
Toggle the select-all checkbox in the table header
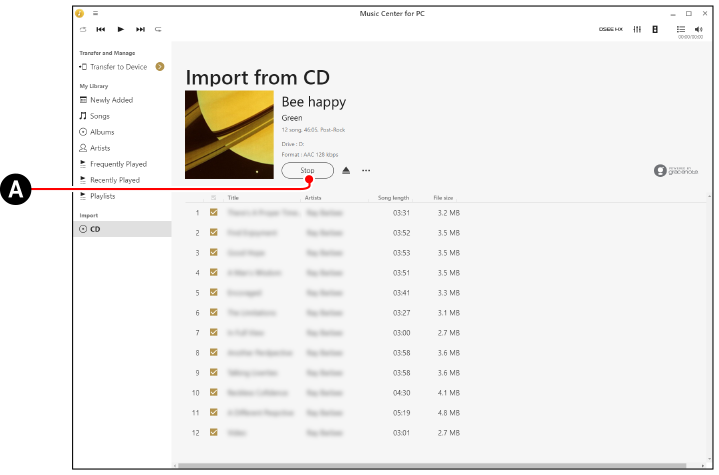(x=213, y=198)
